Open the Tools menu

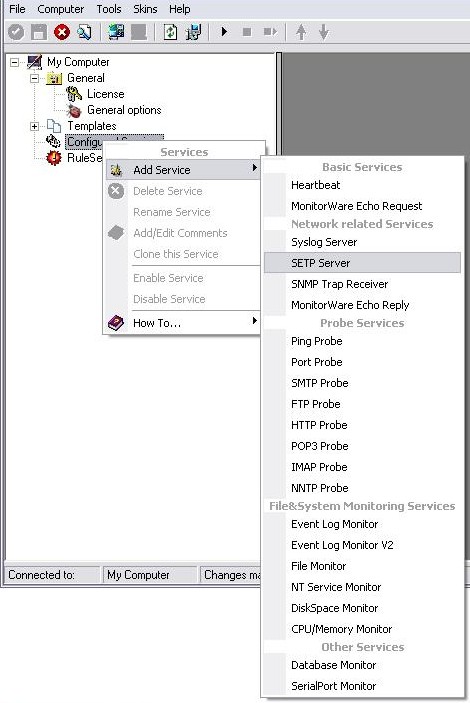click(x=109, y=9)
